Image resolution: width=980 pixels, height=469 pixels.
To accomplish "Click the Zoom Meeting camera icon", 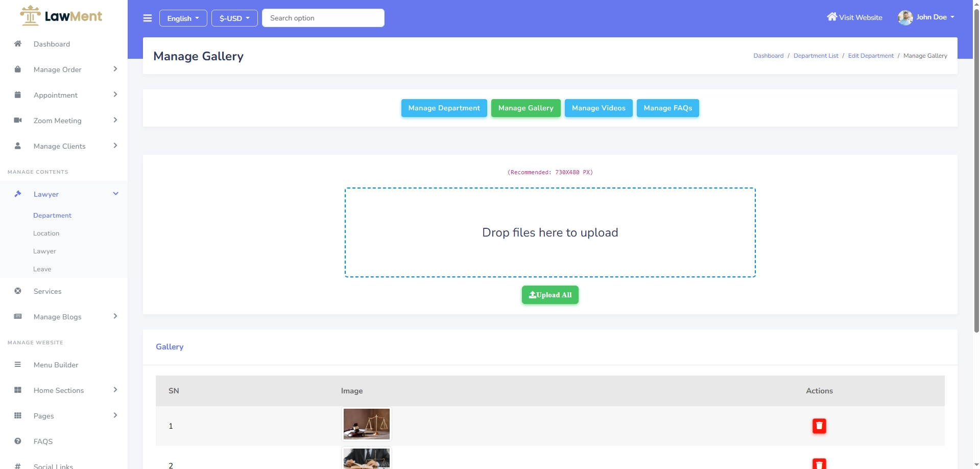I will click(x=18, y=121).
